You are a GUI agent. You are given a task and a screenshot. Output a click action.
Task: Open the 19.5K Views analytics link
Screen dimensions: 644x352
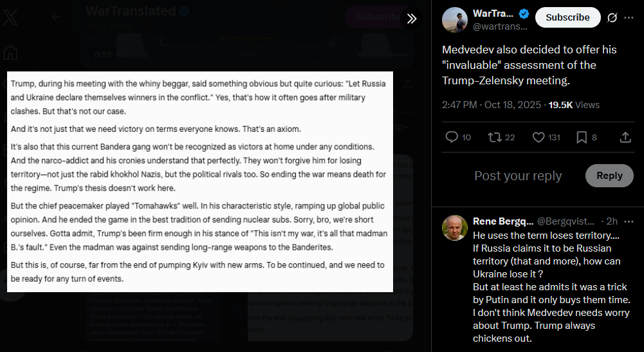coord(574,105)
